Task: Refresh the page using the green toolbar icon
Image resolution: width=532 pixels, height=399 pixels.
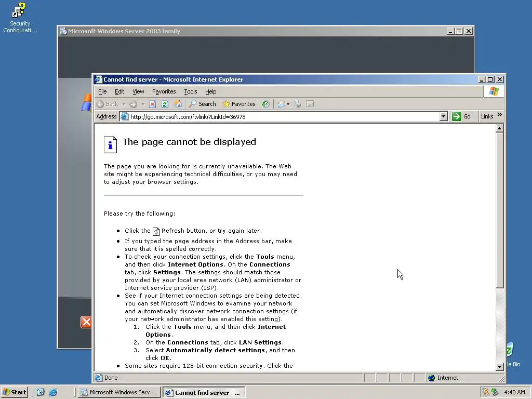Action: (165, 104)
